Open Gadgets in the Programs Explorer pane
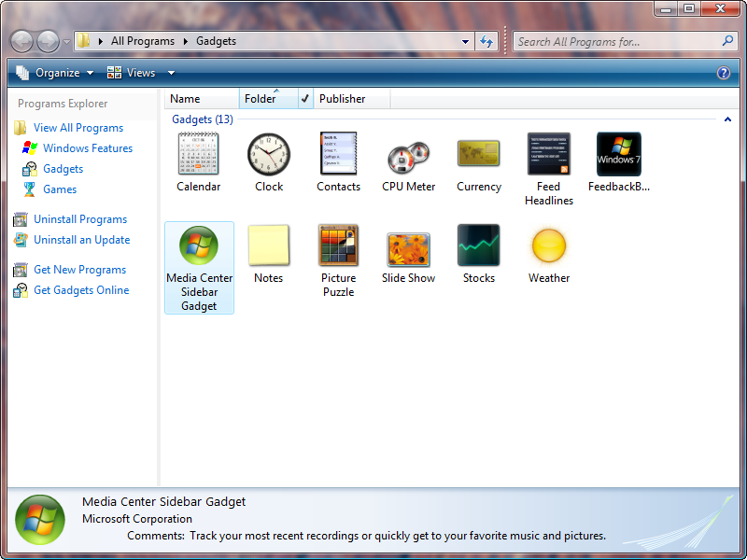 click(63, 169)
